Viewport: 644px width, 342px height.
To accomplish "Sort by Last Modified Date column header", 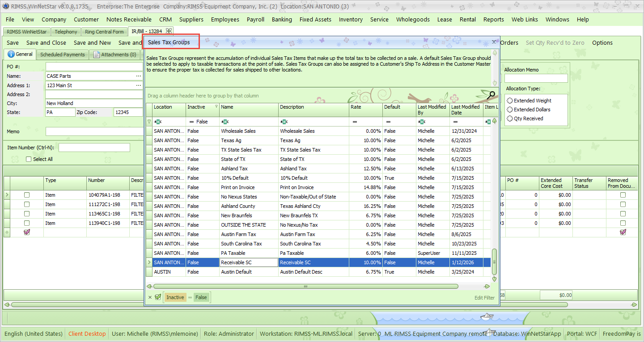I will 466,110.
